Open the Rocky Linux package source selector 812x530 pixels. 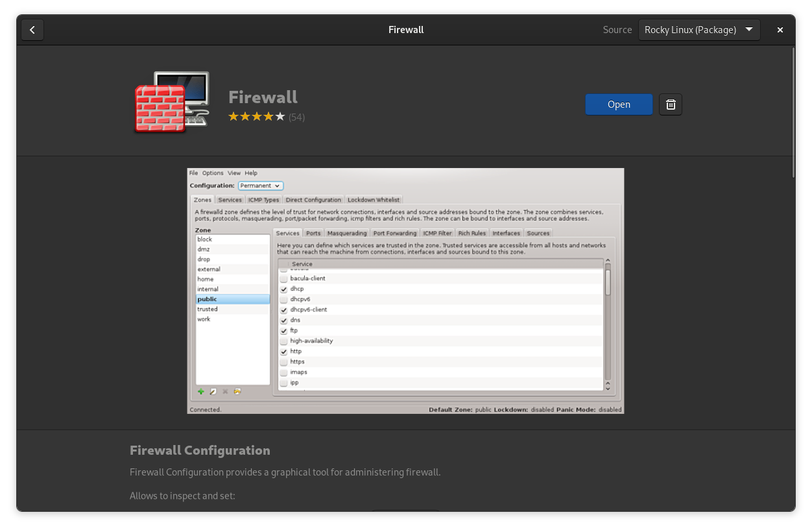coord(699,29)
